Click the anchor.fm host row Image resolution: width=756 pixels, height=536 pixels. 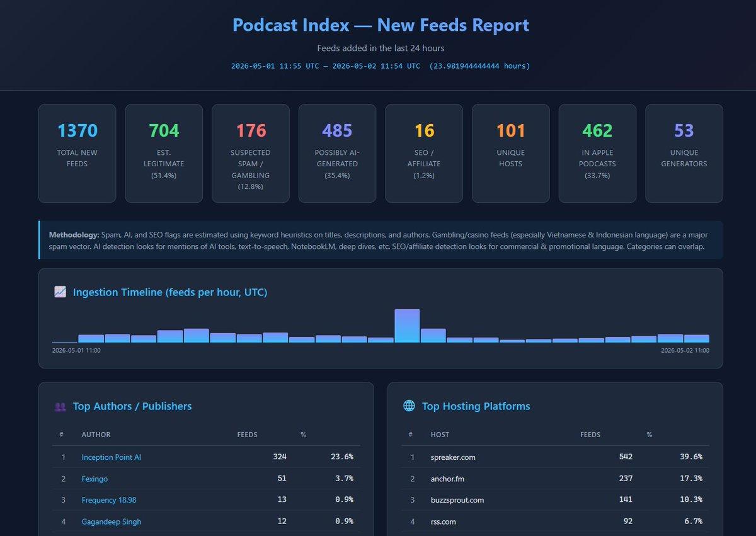tap(556, 479)
